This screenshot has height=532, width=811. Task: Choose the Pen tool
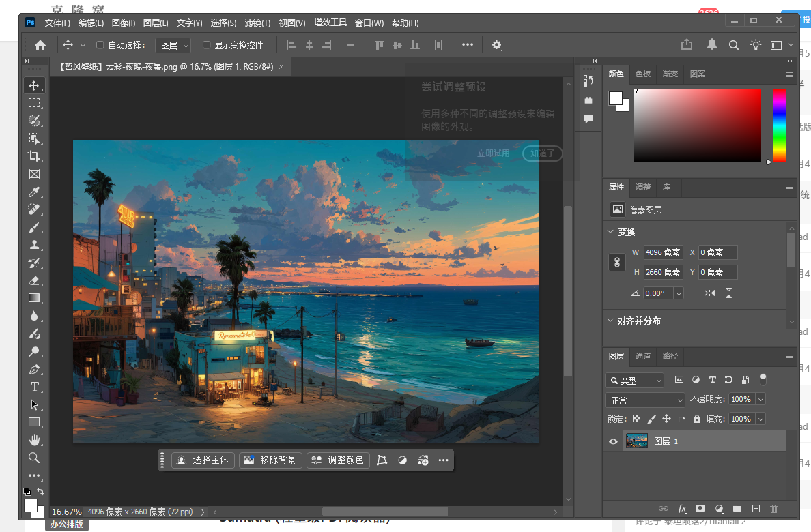pyautogui.click(x=34, y=369)
